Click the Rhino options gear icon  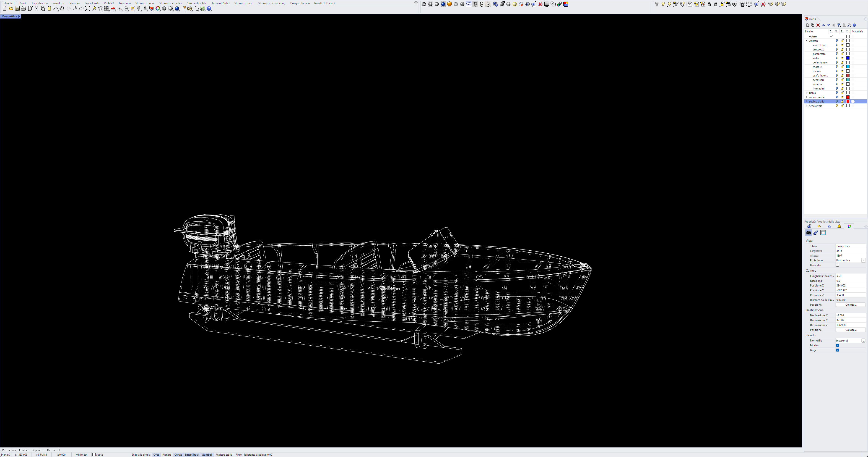click(190, 9)
